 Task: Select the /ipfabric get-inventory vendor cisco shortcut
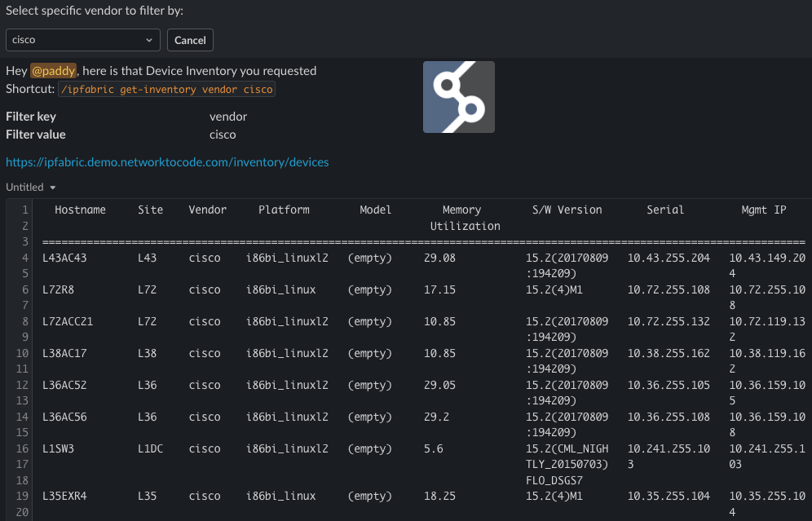point(167,89)
